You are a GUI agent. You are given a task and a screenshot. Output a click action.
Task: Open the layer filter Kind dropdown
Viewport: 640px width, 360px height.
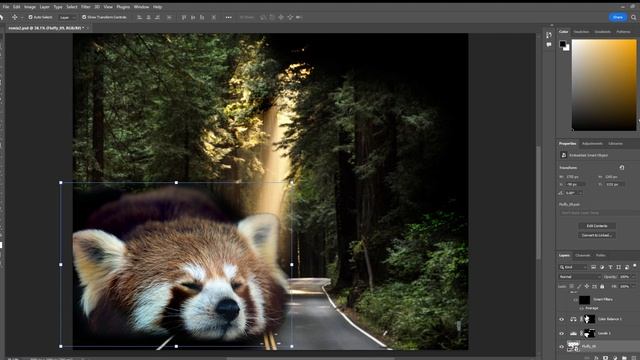point(573,267)
